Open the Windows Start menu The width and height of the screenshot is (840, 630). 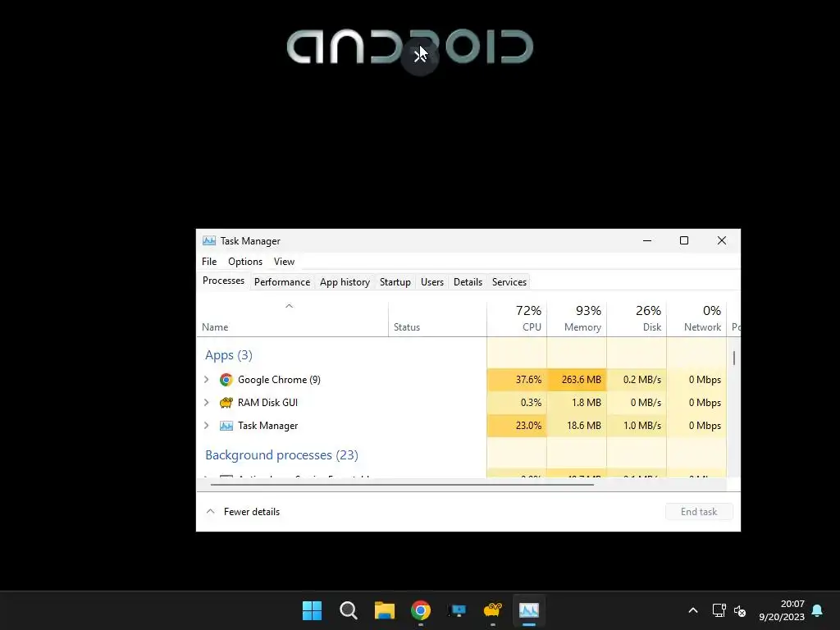pos(313,610)
